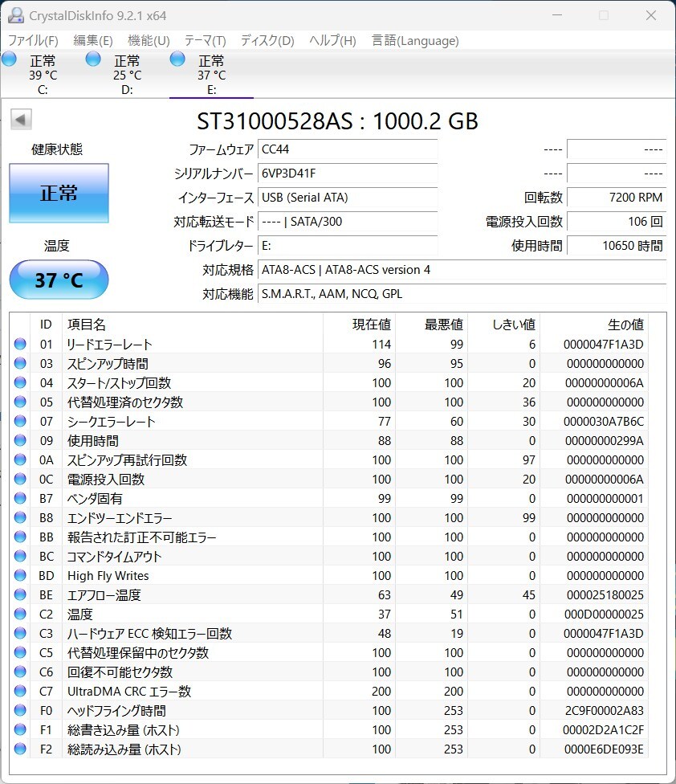This screenshot has height=784, width=676.
Task: Close the CrystalDiskInfo window
Action: pyautogui.click(x=651, y=15)
